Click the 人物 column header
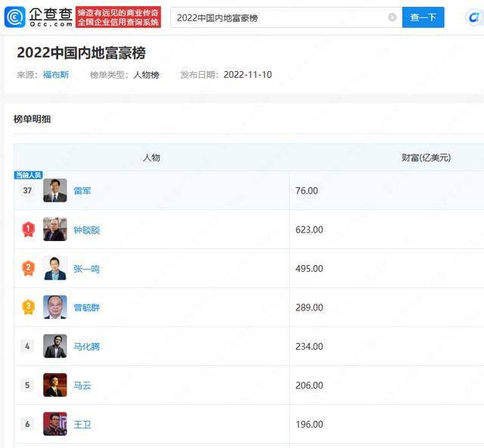This screenshot has width=484, height=448. pos(151,158)
